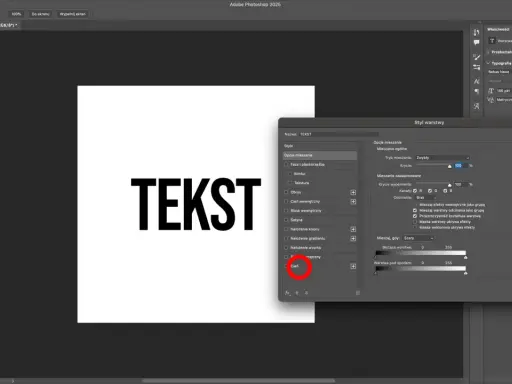512x384 pixels.
Task: Click the kerning icon in Properties panel
Action: coord(491,100)
